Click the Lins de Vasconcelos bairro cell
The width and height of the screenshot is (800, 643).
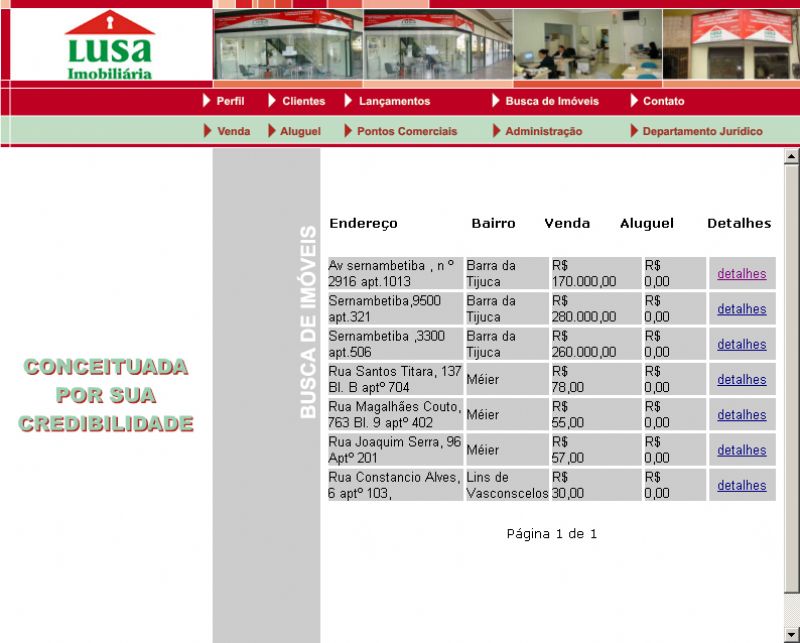pos(507,485)
